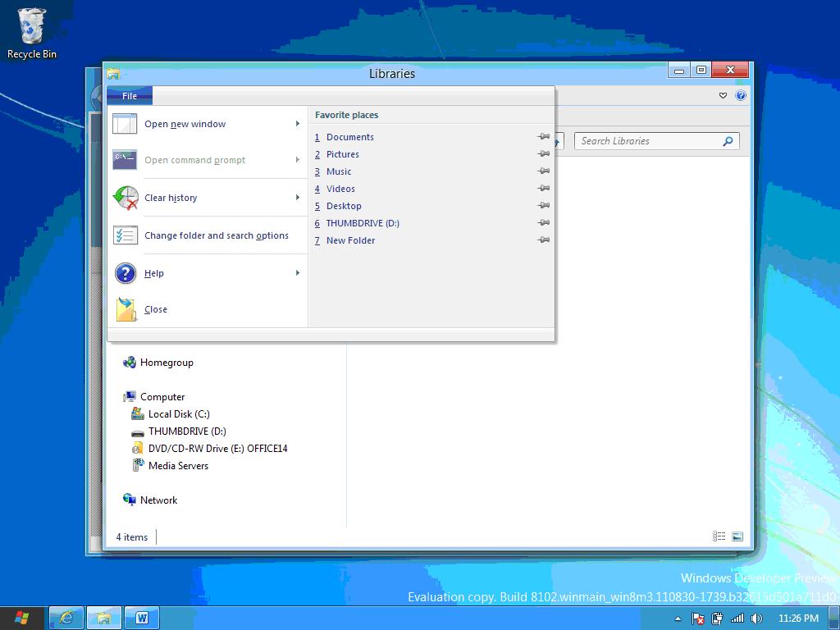Expand the Clear history submenu arrow
The image size is (840, 630).
click(x=298, y=198)
